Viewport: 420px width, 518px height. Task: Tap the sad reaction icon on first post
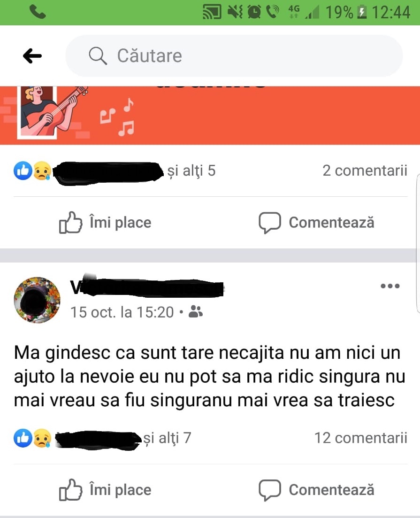click(42, 171)
